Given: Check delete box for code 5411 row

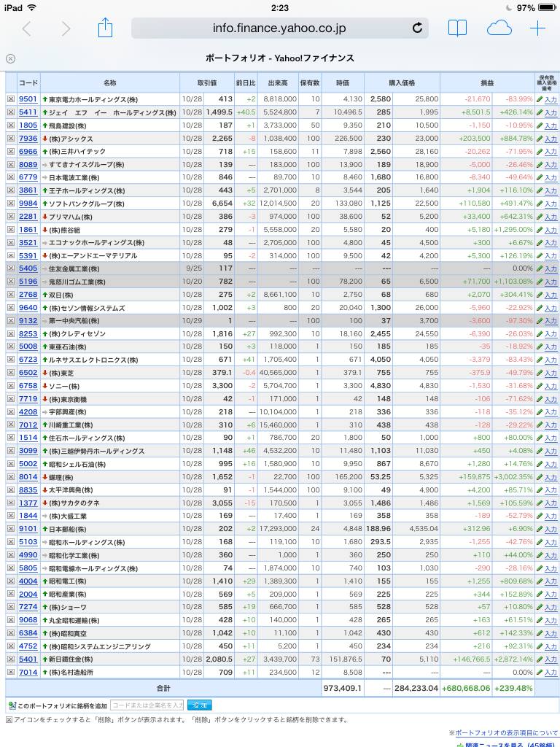Looking at the screenshot, I should [x=10, y=112].
